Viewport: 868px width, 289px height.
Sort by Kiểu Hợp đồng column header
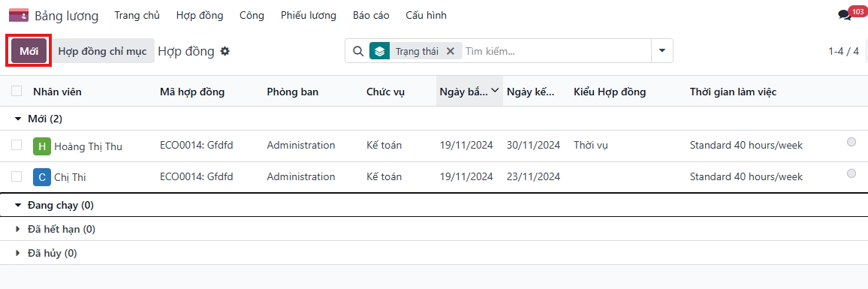(610, 92)
